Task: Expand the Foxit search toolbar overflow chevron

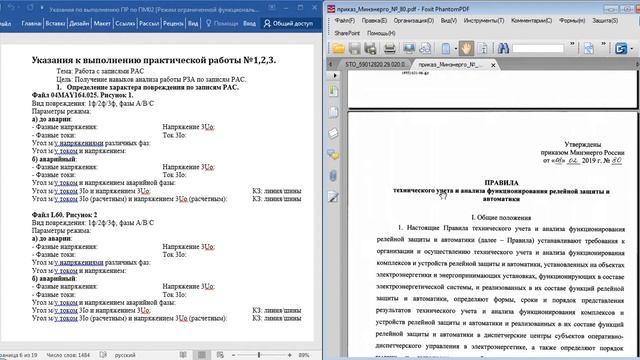Action: pyautogui.click(x=572, y=44)
